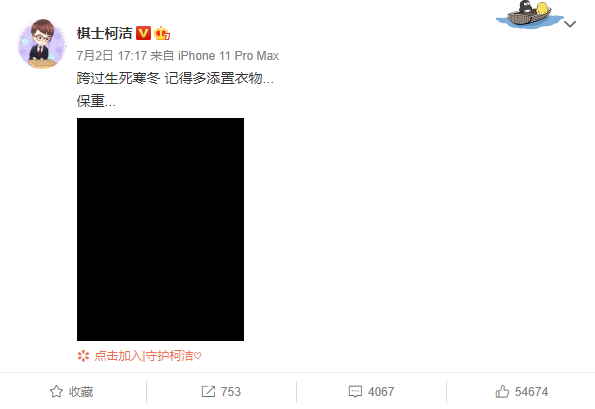Viewport: 595px width, 409px height.
Task: Open the 4067 comments
Action: (371, 392)
